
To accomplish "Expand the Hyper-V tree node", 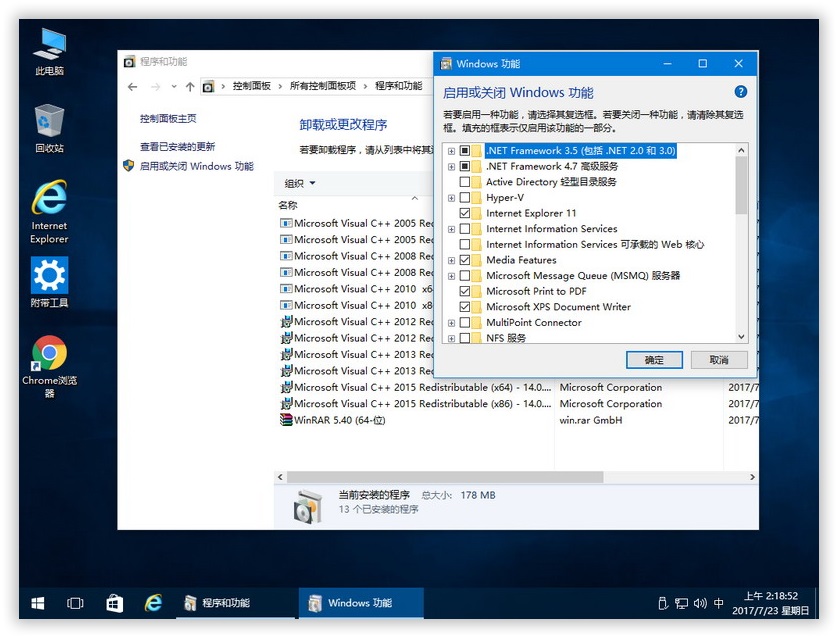I will pos(451,198).
